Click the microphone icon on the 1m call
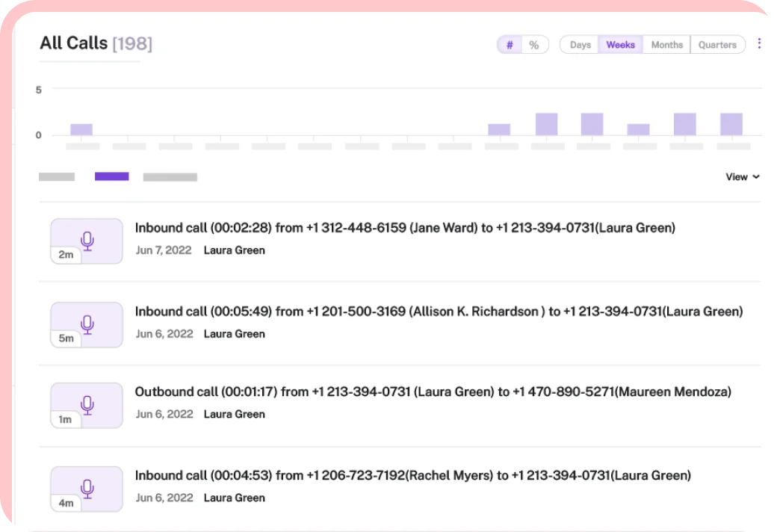Image resolution: width=774 pixels, height=532 pixels. (x=87, y=405)
